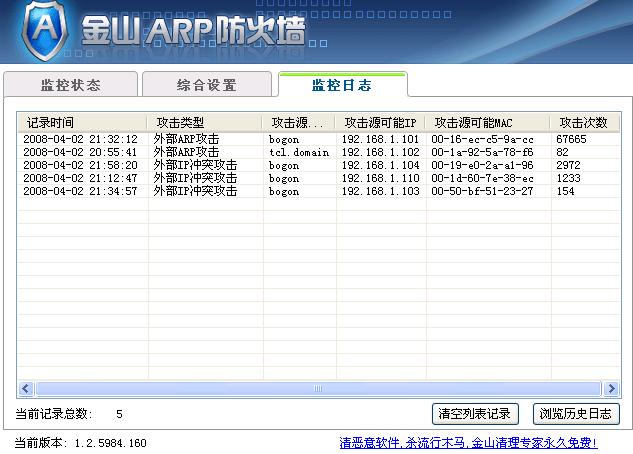Screen dimensions: 633x454
Task: Click IP address 192.168.1.102
Action: point(380,152)
